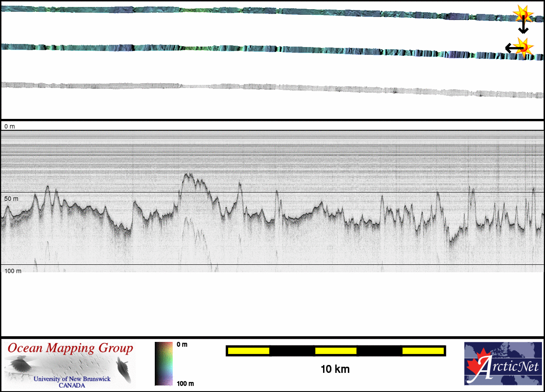Click the right vessel image in OMG logo

pos(124,368)
